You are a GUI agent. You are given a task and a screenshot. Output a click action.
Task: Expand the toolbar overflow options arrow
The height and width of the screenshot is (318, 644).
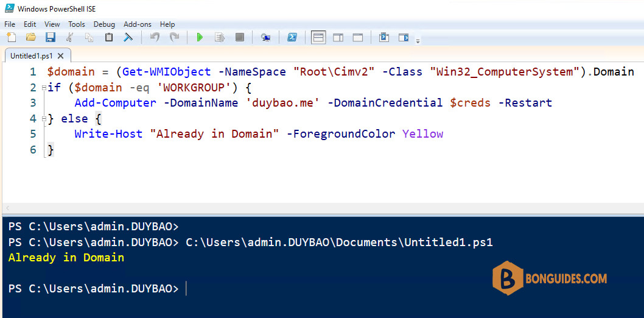point(418,41)
